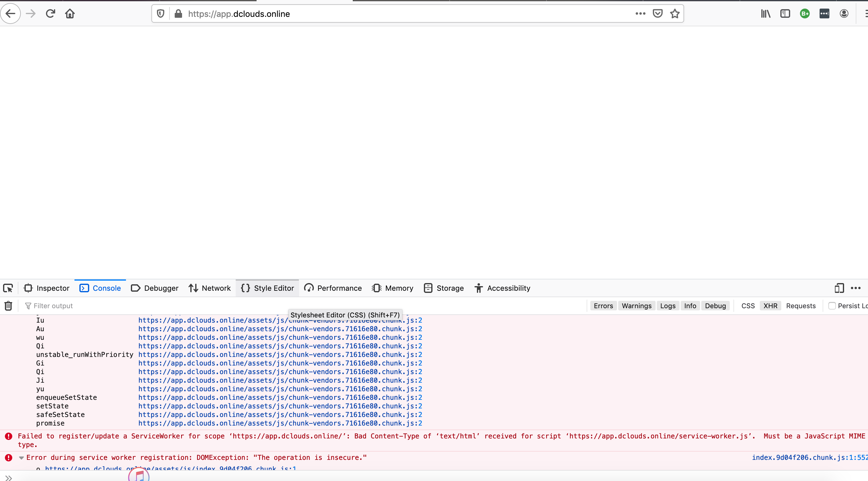The image size is (868, 481).
Task: Switch to the Network tab
Action: pos(210,288)
